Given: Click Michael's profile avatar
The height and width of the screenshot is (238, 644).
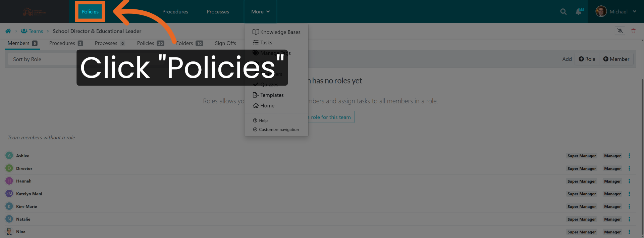Looking at the screenshot, I should click(x=601, y=11).
